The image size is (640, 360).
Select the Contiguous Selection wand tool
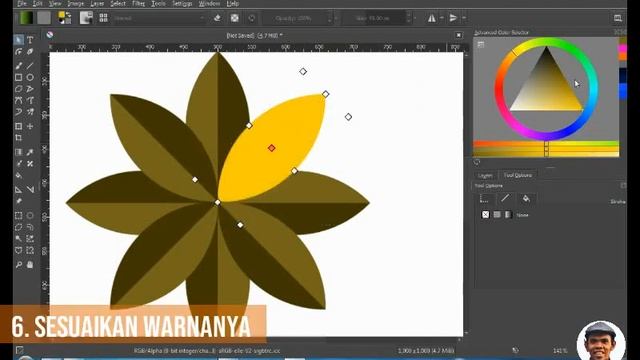pyautogui.click(x=19, y=238)
